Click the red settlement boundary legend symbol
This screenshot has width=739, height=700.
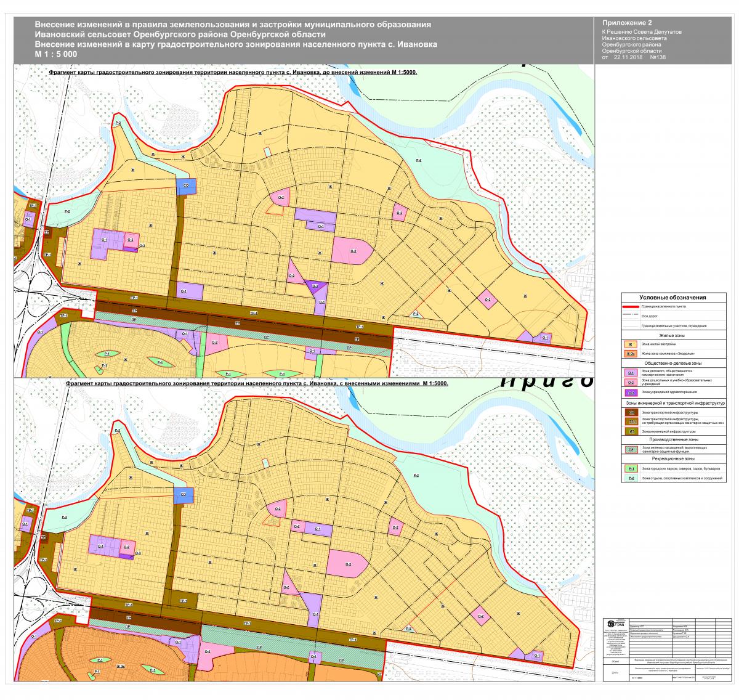[630, 306]
